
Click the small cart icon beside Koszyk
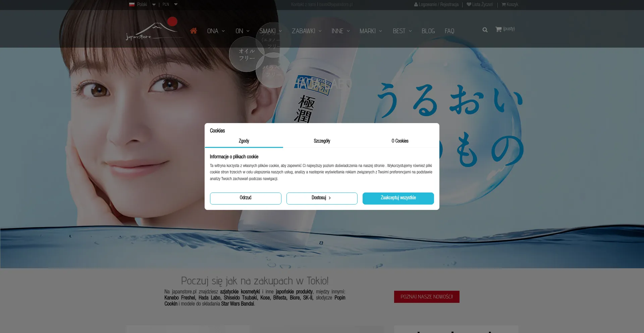tap(503, 4)
